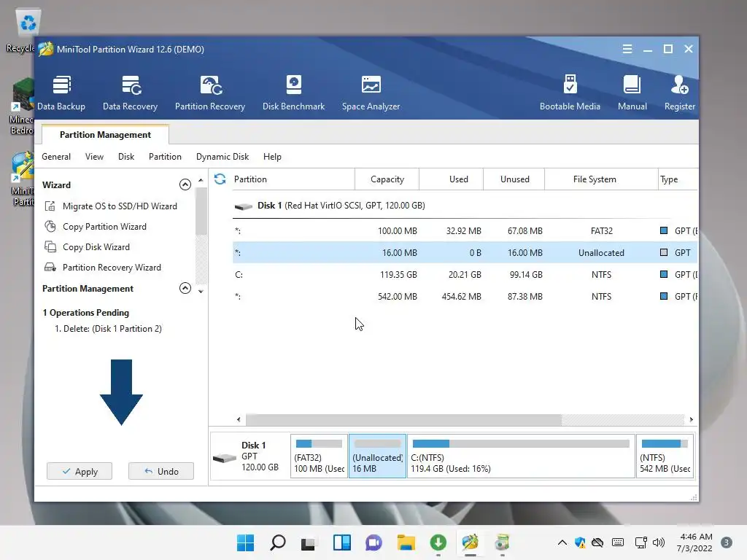747x560 pixels.
Task: Launch Copy Partition Wizard
Action: 96,227
